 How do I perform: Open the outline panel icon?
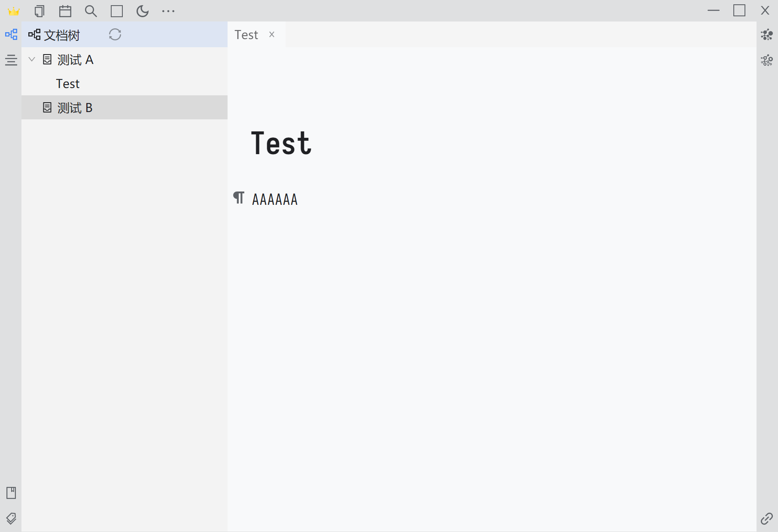click(11, 61)
